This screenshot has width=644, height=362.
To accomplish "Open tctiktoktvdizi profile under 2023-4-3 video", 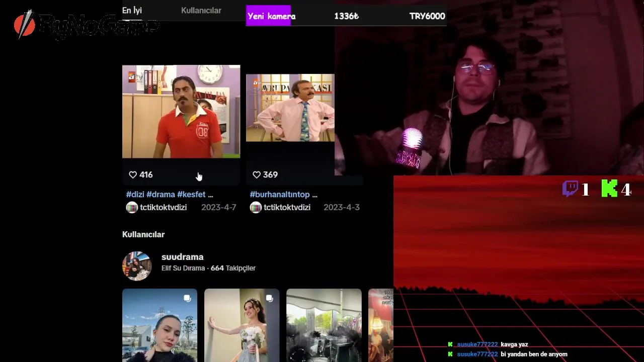I will pyautogui.click(x=287, y=207).
